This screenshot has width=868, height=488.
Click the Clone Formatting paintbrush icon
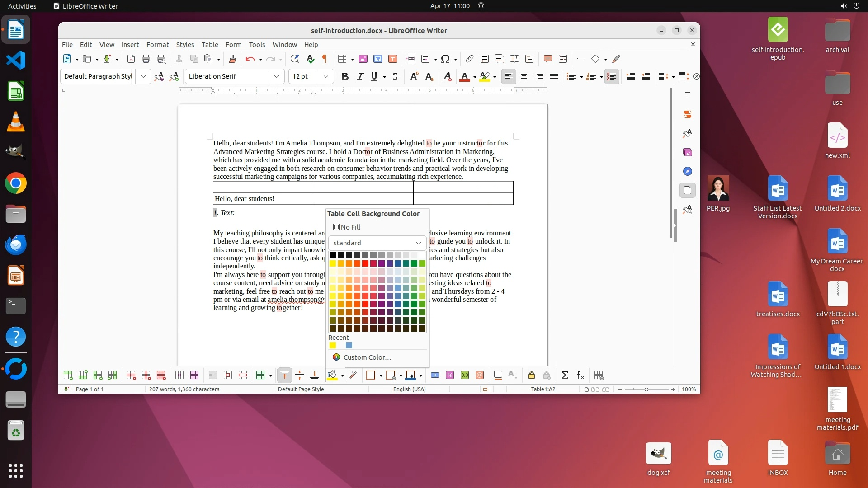[232, 59]
